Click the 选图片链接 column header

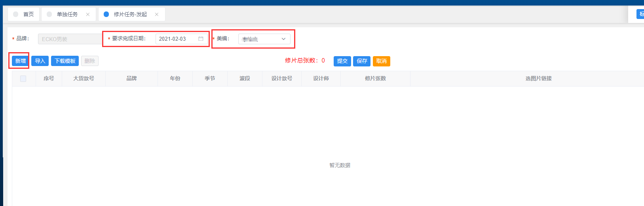[x=538, y=79]
